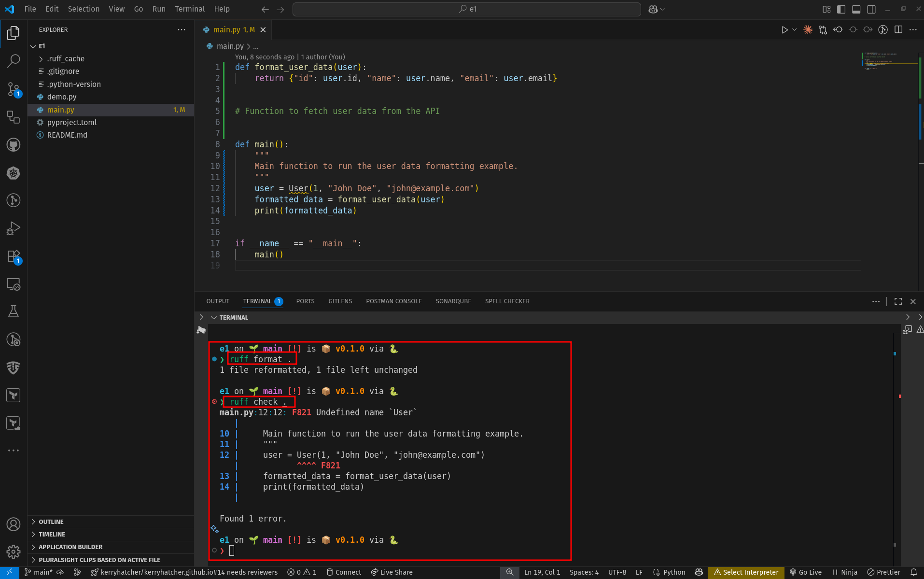Open the Source Control view
Screen dimensions: 924x579
pos(14,89)
